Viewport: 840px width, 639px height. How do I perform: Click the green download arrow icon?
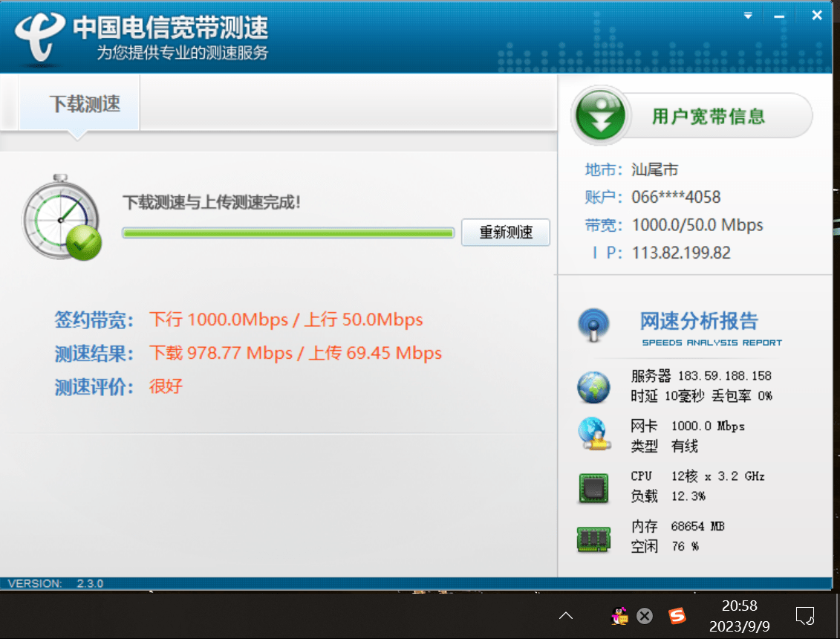coord(600,115)
